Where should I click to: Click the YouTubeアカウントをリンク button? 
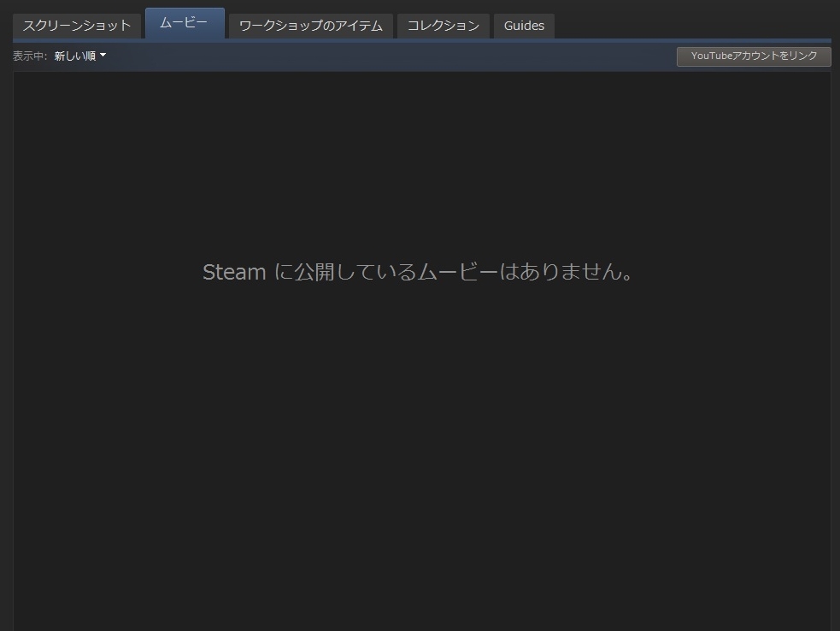click(x=754, y=56)
